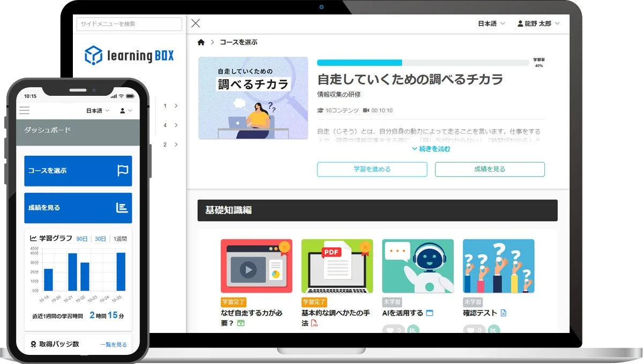Click the 学習率 progress bar
The image size is (643, 364).
coord(423,63)
